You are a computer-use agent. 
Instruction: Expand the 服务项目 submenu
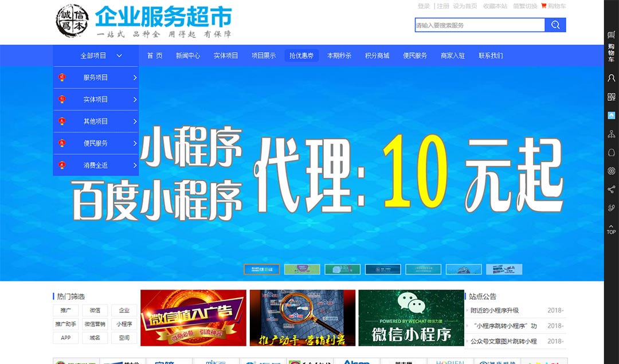coord(96,77)
